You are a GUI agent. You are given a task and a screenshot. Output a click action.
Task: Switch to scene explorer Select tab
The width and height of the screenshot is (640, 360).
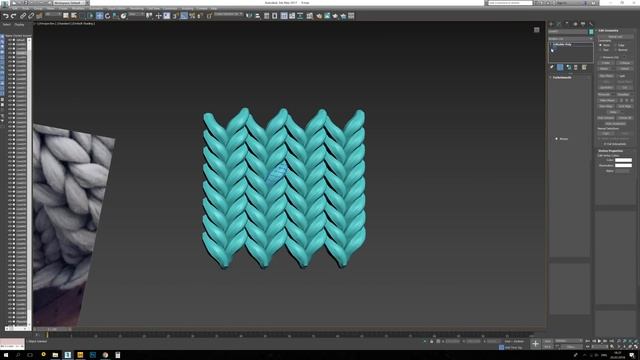click(7, 24)
